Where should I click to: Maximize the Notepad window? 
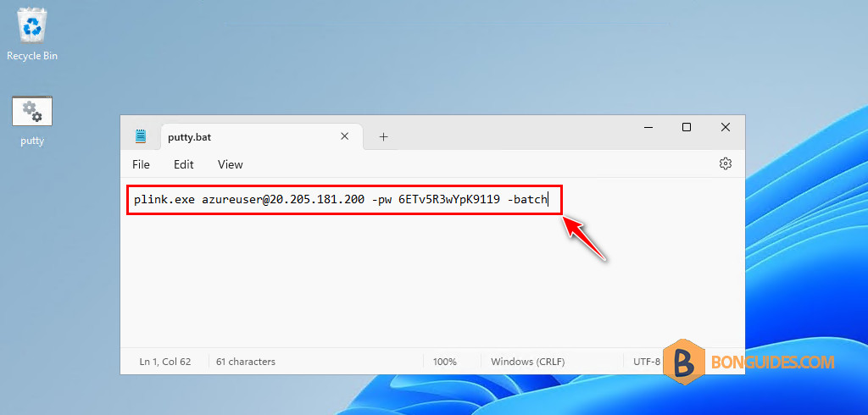687,127
